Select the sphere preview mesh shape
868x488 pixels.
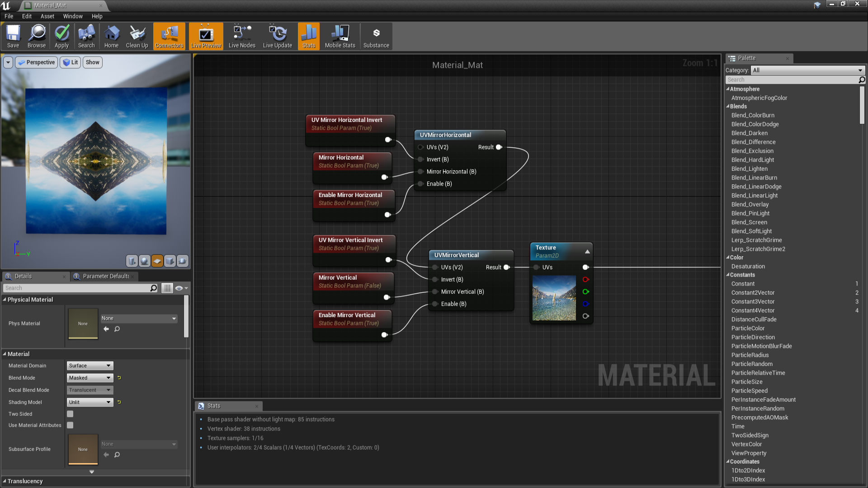(x=144, y=261)
